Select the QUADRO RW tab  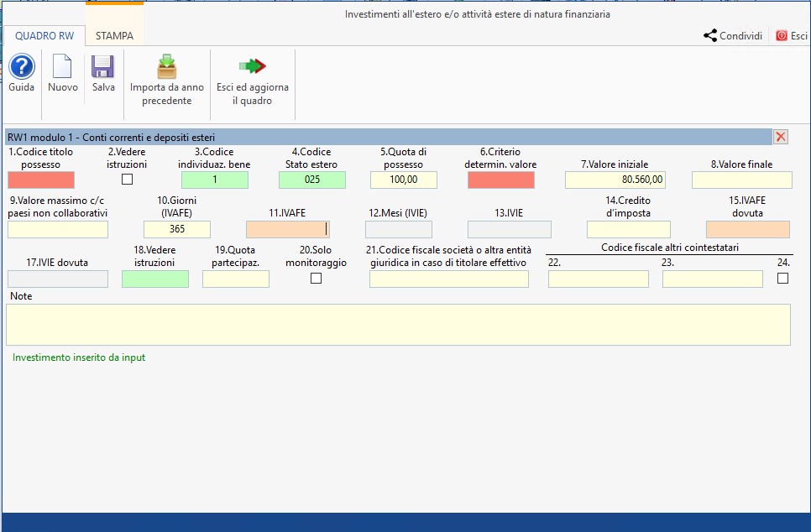click(44, 36)
